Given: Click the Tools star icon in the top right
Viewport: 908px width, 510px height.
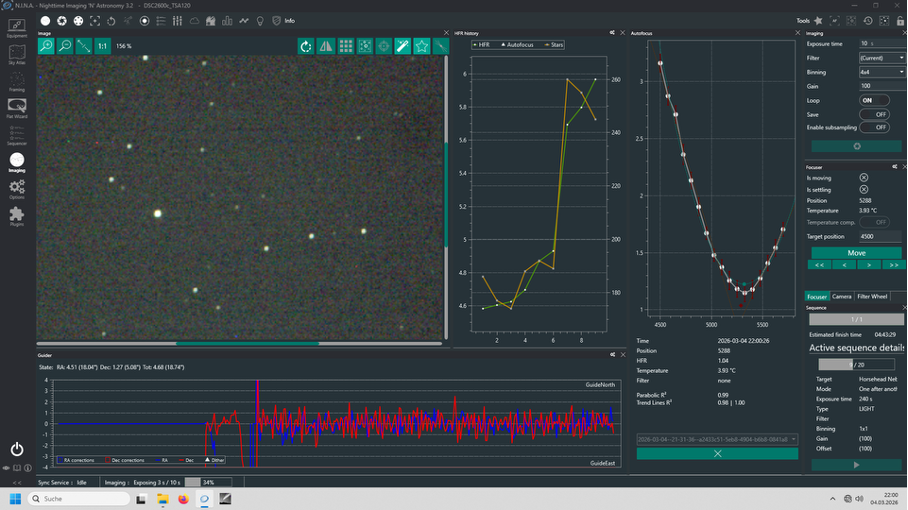Looking at the screenshot, I should 818,21.
